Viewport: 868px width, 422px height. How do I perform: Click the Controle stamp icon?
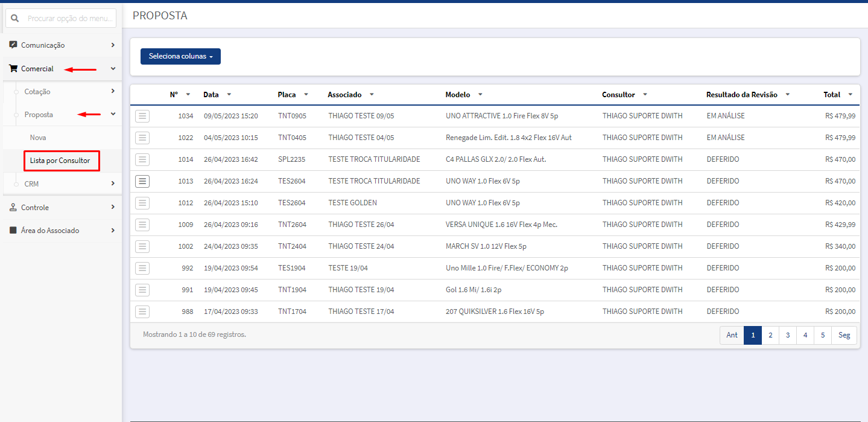point(13,207)
